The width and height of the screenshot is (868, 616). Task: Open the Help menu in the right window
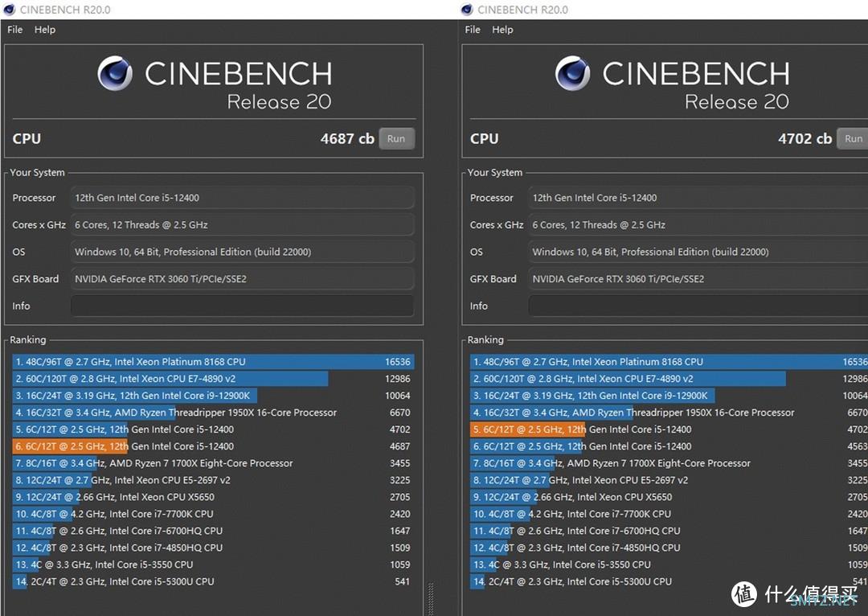pyautogui.click(x=502, y=30)
